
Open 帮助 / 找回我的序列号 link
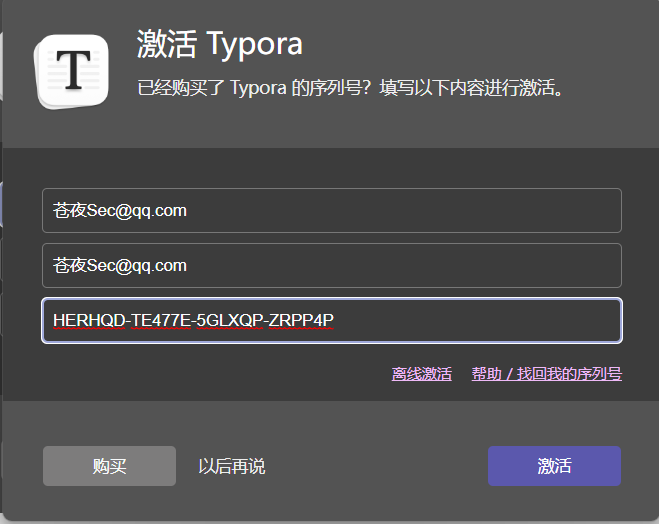tap(546, 374)
